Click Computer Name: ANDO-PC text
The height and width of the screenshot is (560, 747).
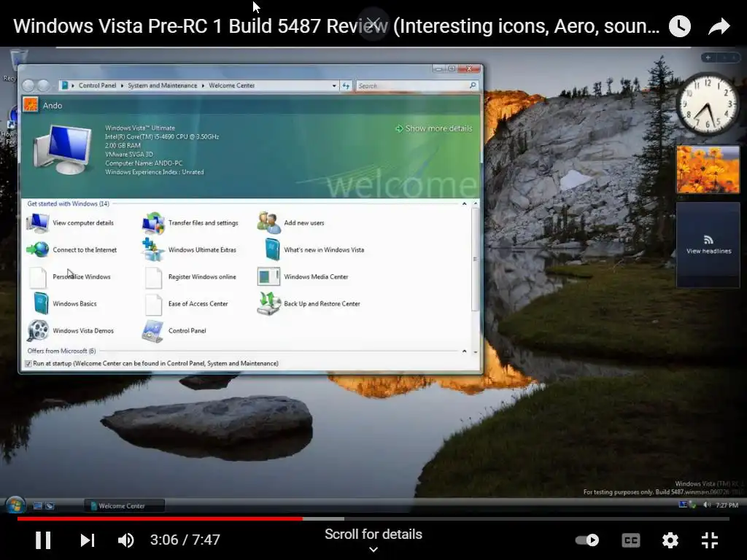point(144,163)
